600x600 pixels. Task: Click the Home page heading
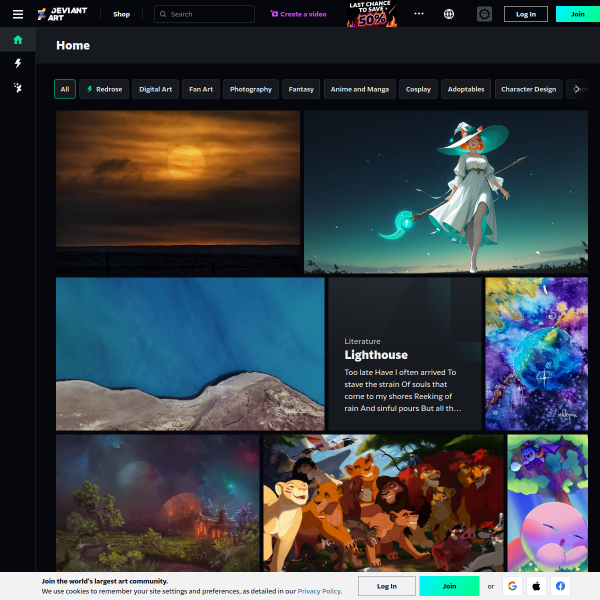(73, 46)
